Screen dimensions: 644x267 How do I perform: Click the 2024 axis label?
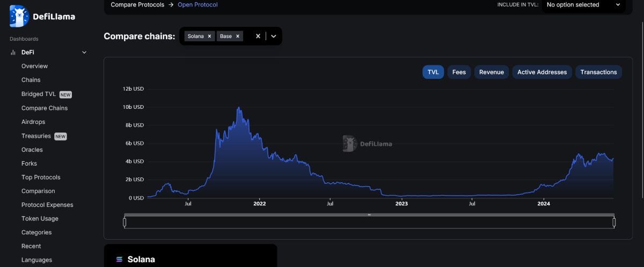(544, 204)
